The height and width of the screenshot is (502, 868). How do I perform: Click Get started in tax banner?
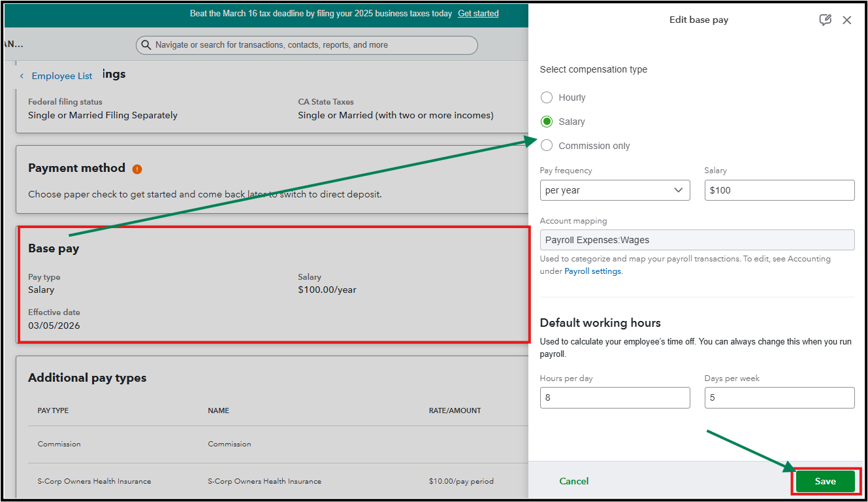(478, 14)
